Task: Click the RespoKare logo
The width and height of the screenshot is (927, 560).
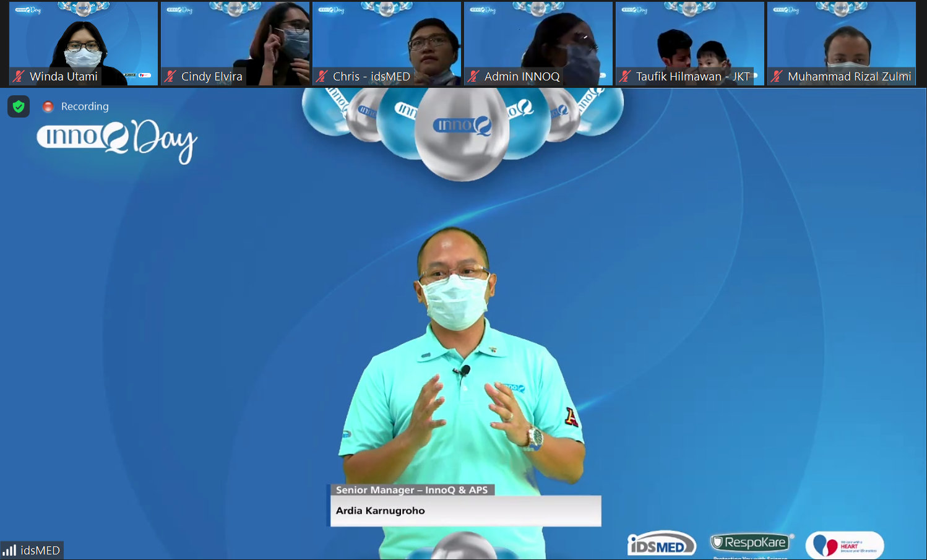Action: click(751, 543)
